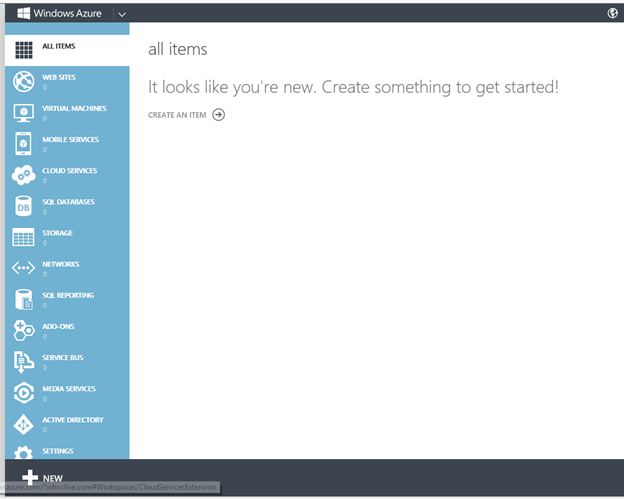Click the CREATE AN ITEM link
This screenshot has height=499, width=624.
[x=177, y=115]
